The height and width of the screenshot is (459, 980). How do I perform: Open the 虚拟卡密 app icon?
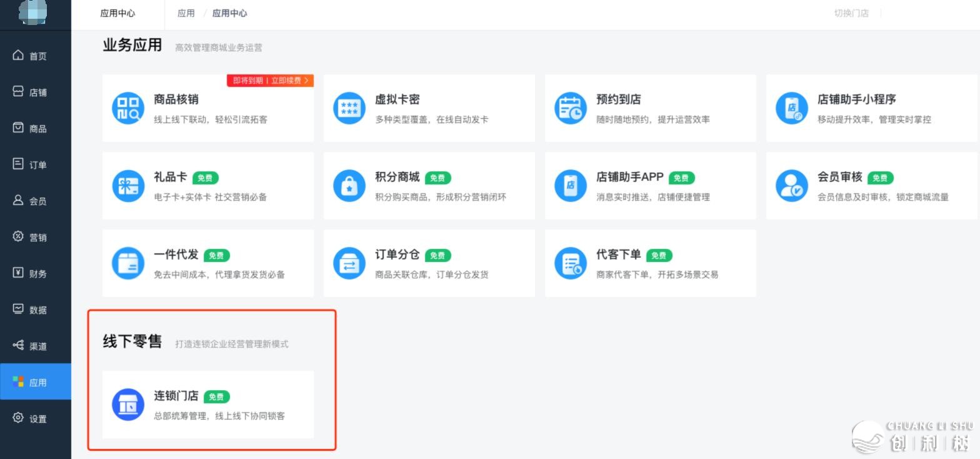click(x=349, y=108)
